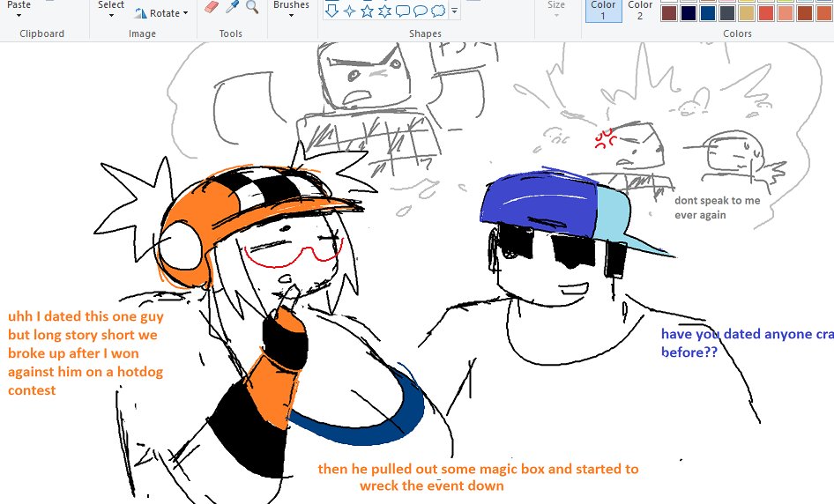Image resolution: width=834 pixels, height=504 pixels.
Task: Select the rounded rectangular callout shape
Action: 403,11
